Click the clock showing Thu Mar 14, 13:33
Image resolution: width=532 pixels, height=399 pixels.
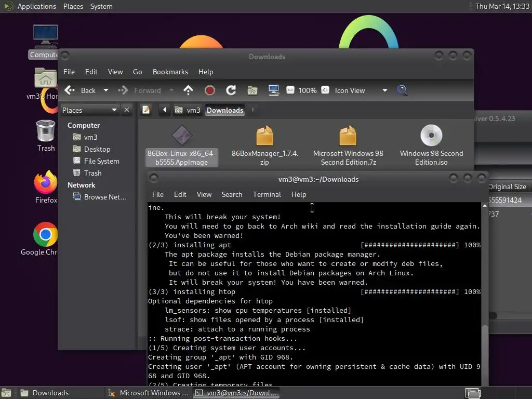502,6
